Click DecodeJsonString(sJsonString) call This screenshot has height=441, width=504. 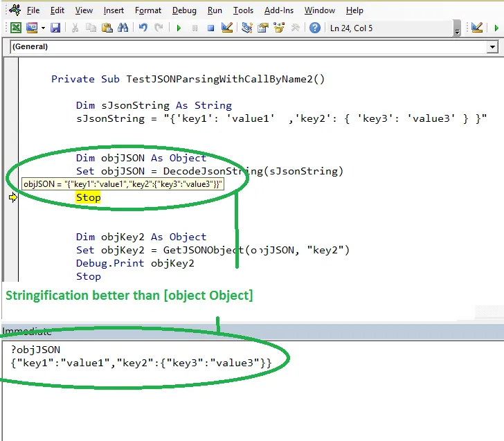(253, 171)
